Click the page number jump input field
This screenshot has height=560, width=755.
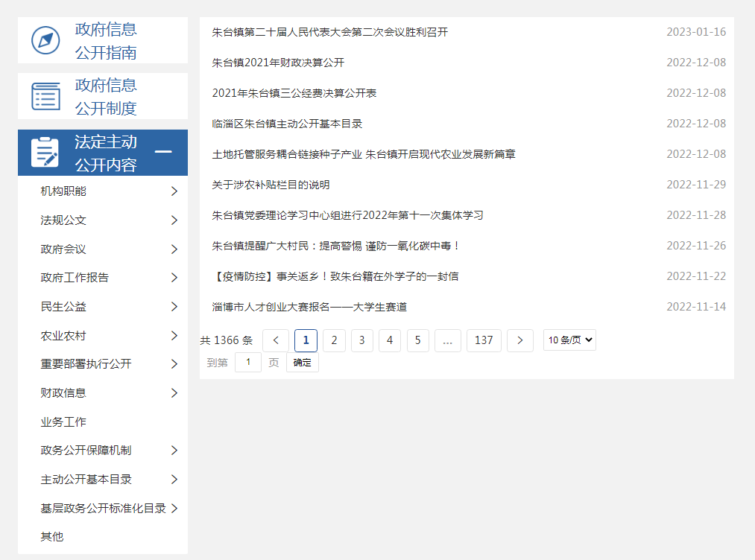(x=248, y=363)
